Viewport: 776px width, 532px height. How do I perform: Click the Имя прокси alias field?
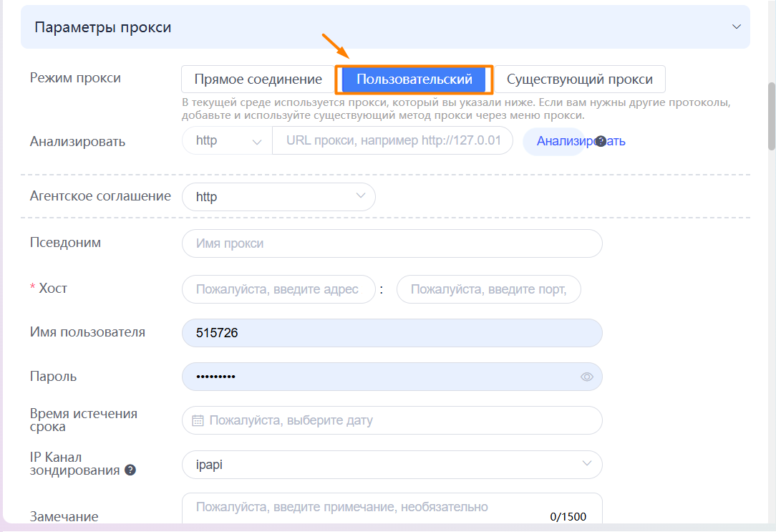click(x=392, y=243)
